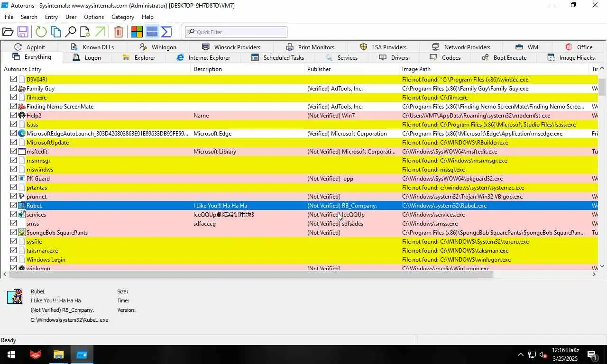Image resolution: width=607 pixels, height=364 pixels.
Task: Sort by the Description column header
Action: coord(248,69)
